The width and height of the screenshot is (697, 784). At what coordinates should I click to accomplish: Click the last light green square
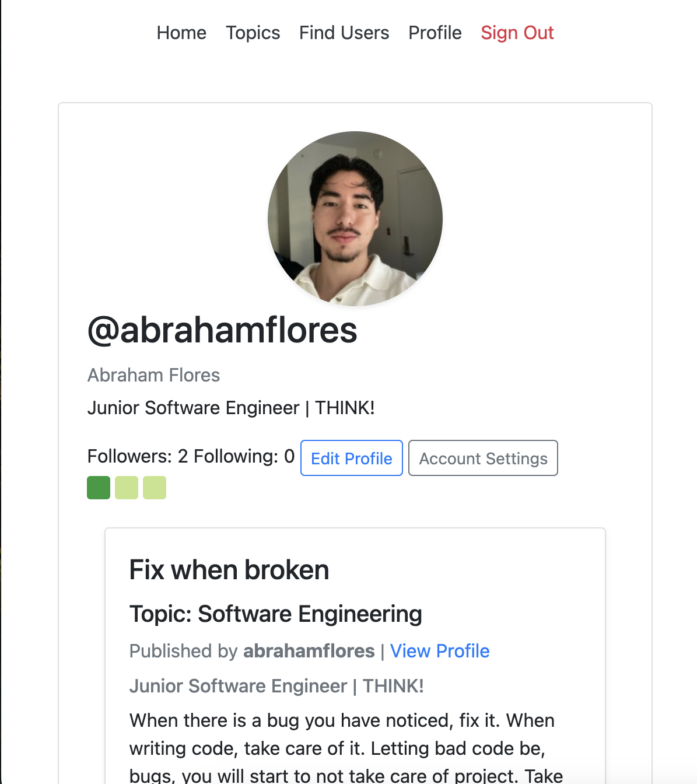155,488
